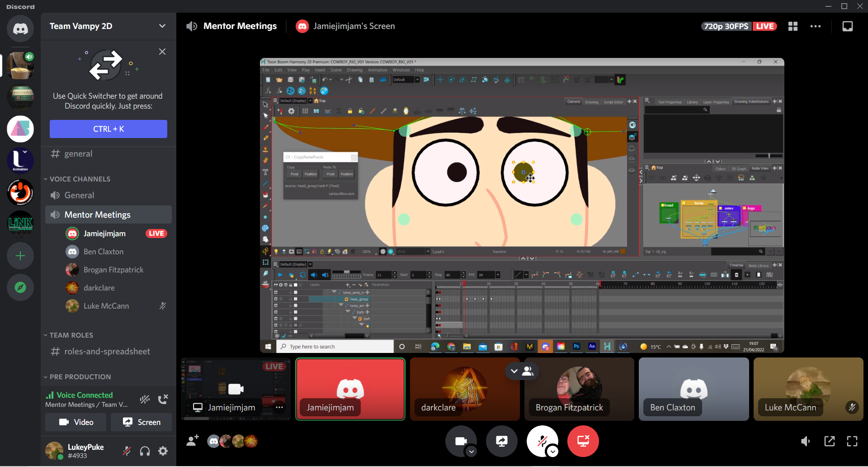Open camera options dropdown arrow

[472, 451]
